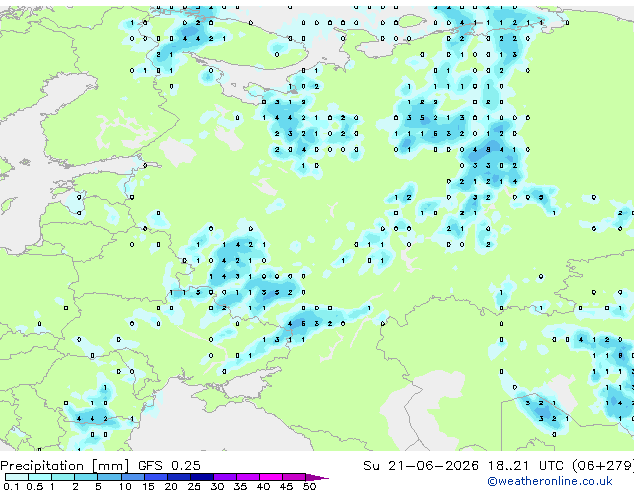The image size is (634, 490).
Task: Click the 'GFS 0.25' model label
Action: [x=169, y=466]
